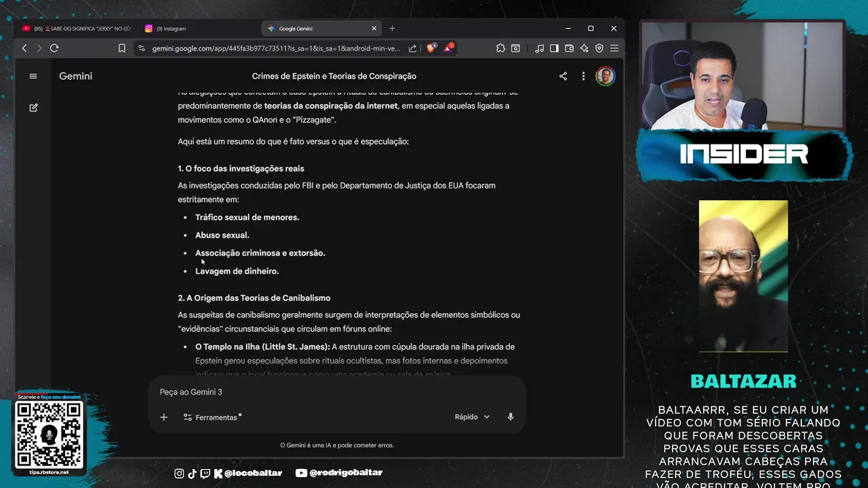Click heading '2. A Origem das Teorias de Canibalismo'
The image size is (868, 488).
(x=254, y=298)
